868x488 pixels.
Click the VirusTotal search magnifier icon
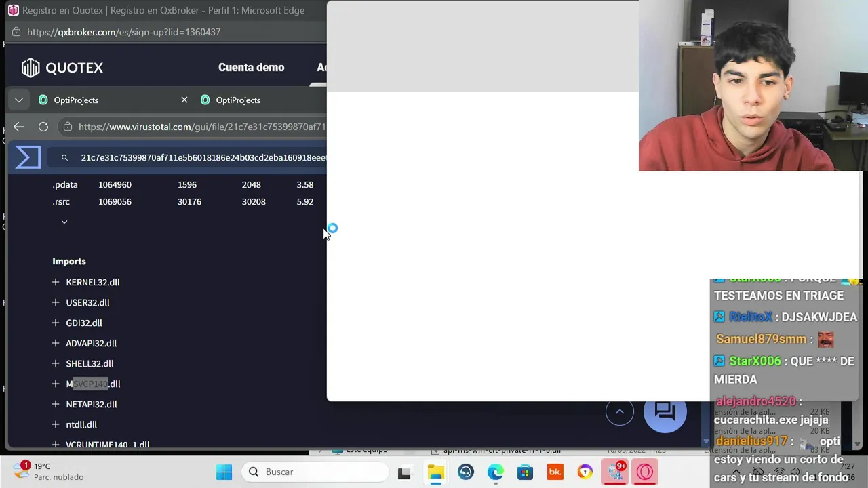click(x=64, y=158)
